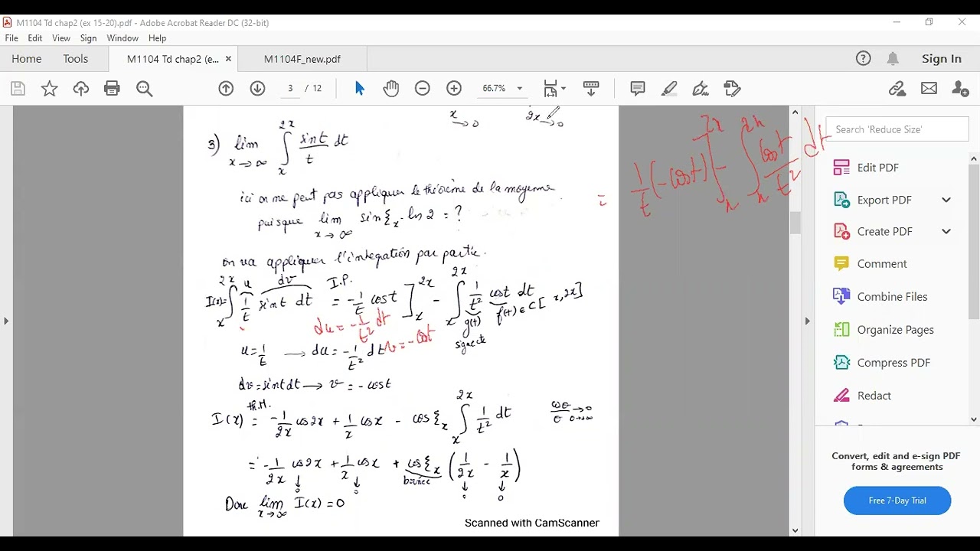
Task: Print the document
Action: coord(113,89)
